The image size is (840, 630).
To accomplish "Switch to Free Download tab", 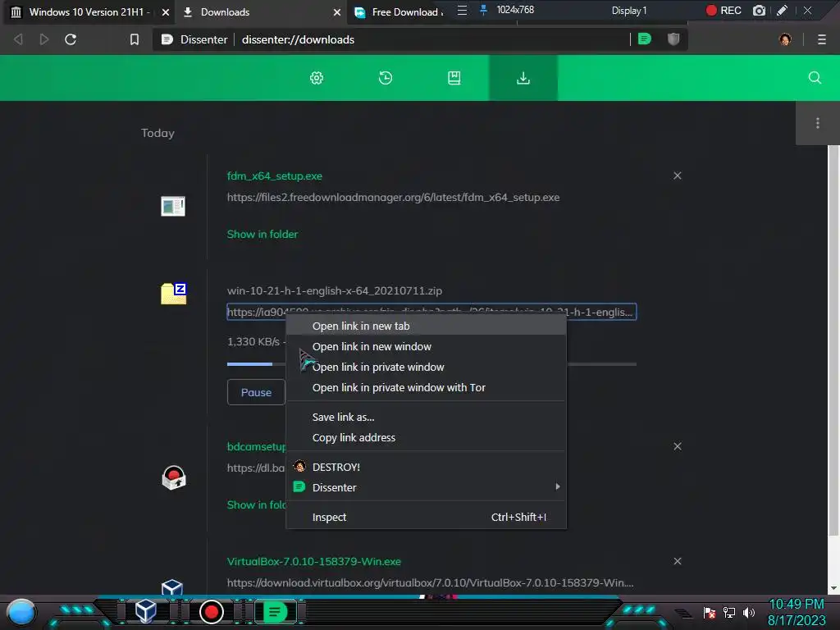I will pyautogui.click(x=399, y=12).
